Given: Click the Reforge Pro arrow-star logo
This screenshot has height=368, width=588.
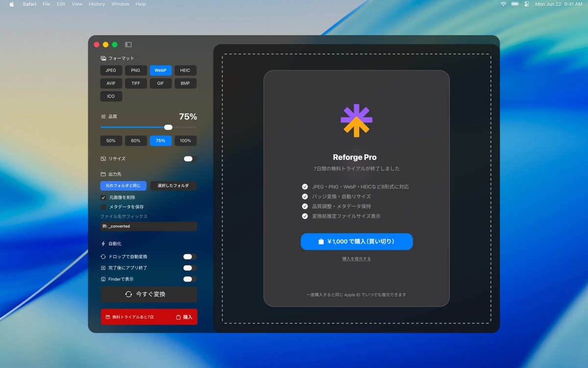Looking at the screenshot, I should tap(357, 120).
